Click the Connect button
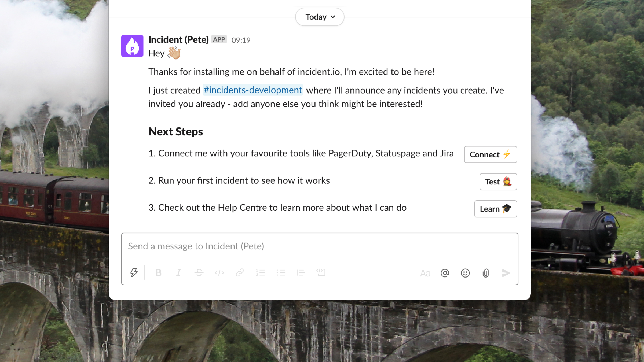 click(x=491, y=154)
